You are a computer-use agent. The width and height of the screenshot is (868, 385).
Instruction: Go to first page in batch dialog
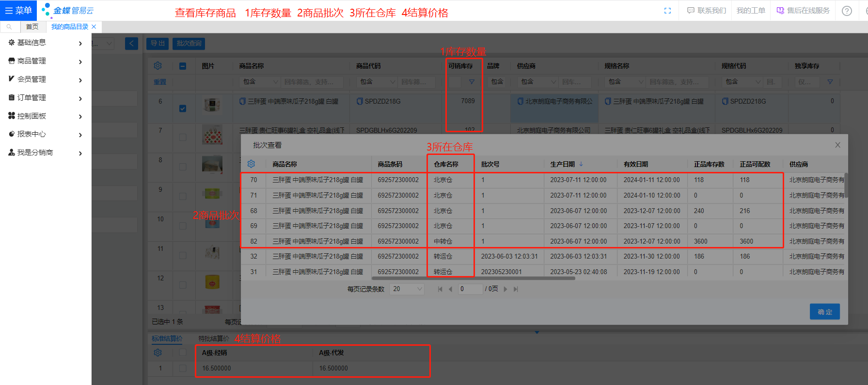[440, 289]
